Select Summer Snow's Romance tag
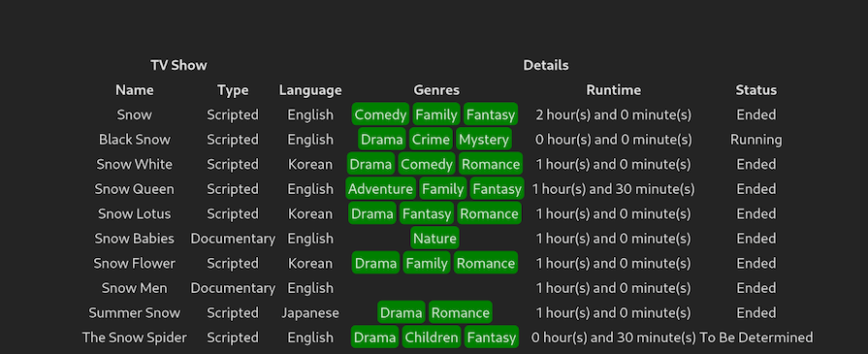 tap(460, 313)
